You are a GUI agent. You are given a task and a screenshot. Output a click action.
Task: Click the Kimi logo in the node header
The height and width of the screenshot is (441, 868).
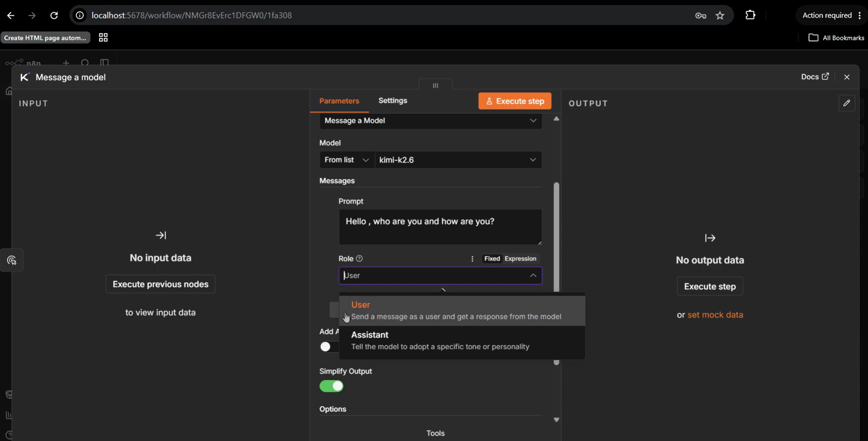25,77
